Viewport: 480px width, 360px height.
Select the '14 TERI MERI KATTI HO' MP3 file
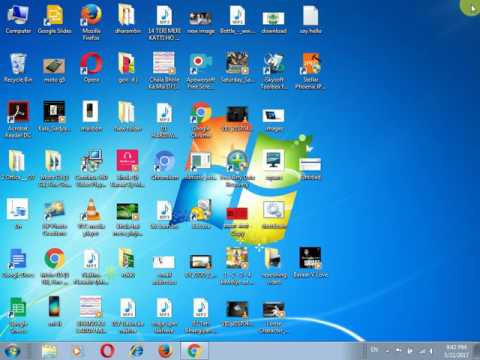164,23
